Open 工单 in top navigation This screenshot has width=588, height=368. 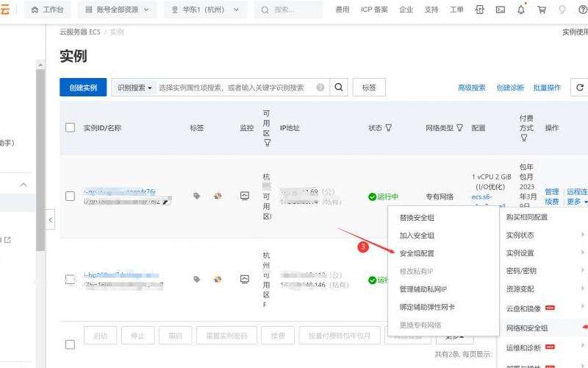pyautogui.click(x=456, y=10)
